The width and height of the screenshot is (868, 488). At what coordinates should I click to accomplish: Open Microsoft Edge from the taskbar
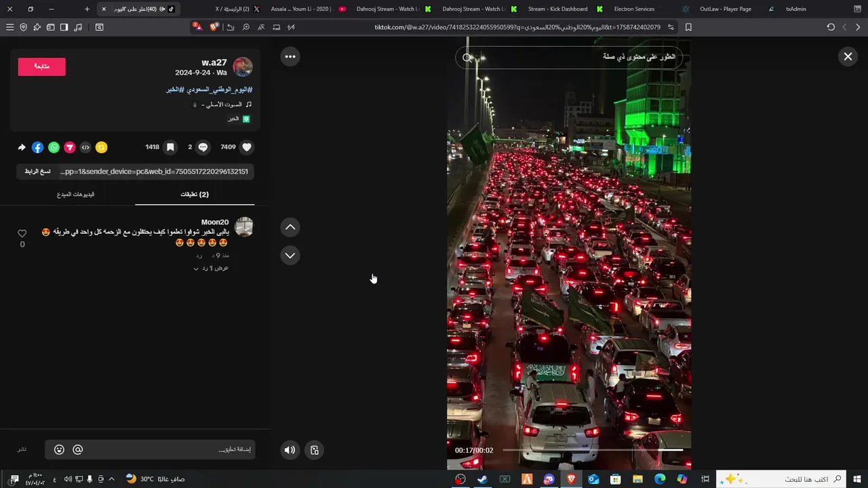coord(660,479)
